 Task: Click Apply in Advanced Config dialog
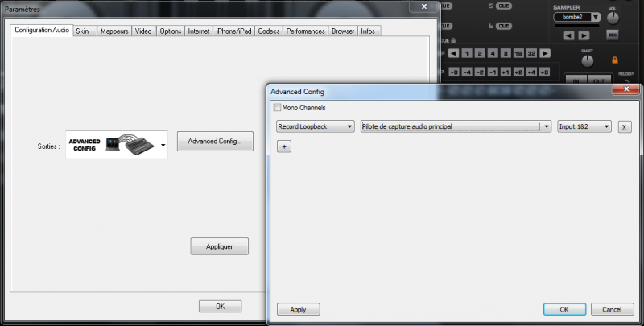(298, 310)
